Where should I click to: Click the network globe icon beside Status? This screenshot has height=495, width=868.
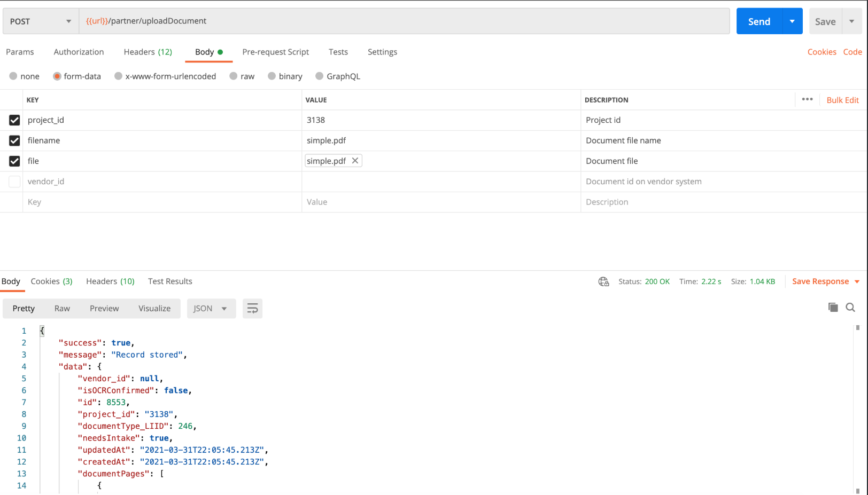(603, 281)
